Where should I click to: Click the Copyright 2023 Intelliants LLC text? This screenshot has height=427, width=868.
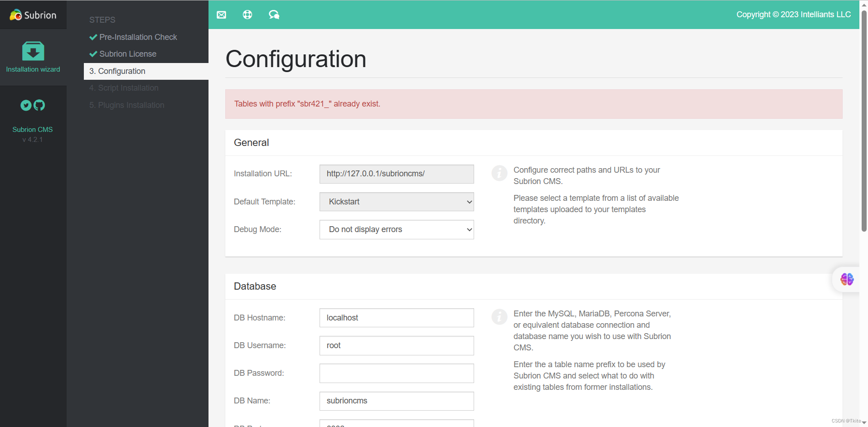coord(794,15)
